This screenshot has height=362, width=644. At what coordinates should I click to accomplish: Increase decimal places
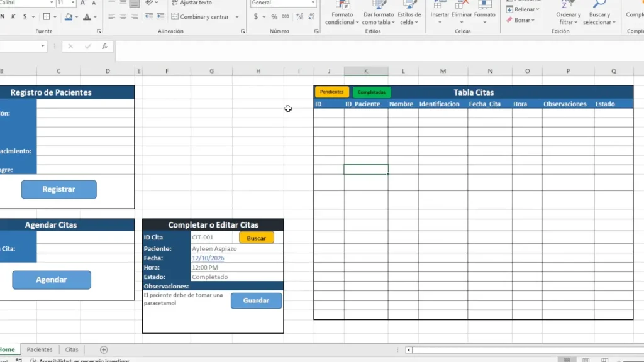point(300,17)
